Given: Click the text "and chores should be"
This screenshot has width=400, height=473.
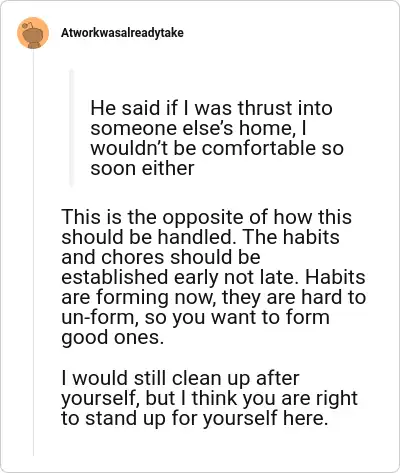Looking at the screenshot, I should pyautogui.click(x=161, y=257).
